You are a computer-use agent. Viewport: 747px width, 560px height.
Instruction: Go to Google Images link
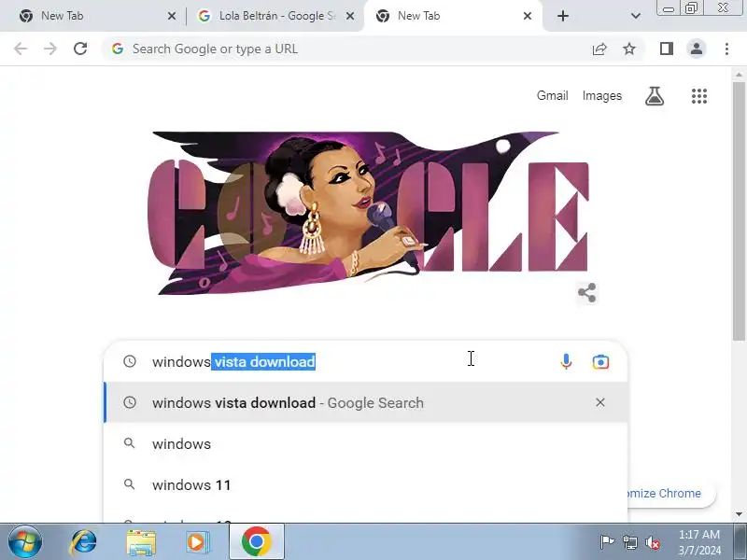(602, 96)
